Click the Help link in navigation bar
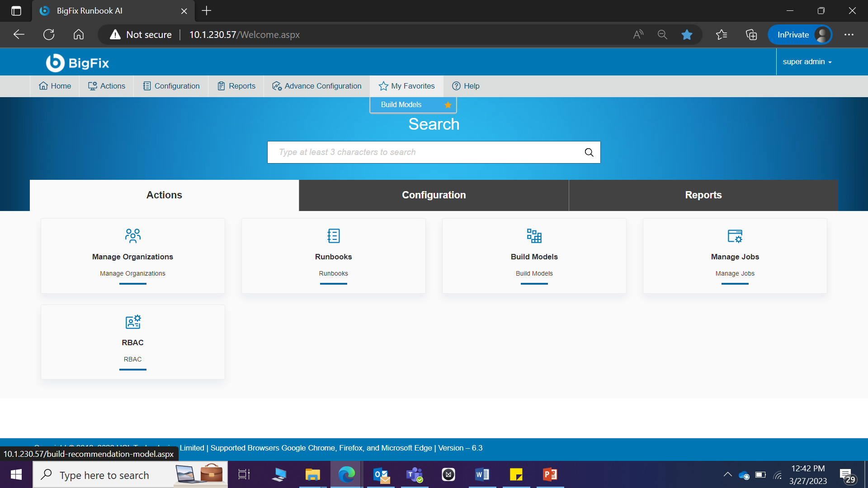 point(466,86)
